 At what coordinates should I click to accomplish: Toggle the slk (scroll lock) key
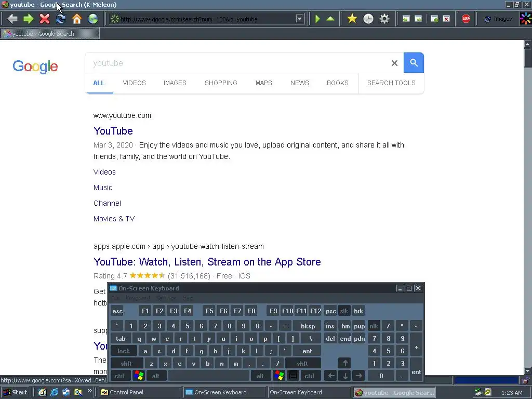(x=344, y=311)
